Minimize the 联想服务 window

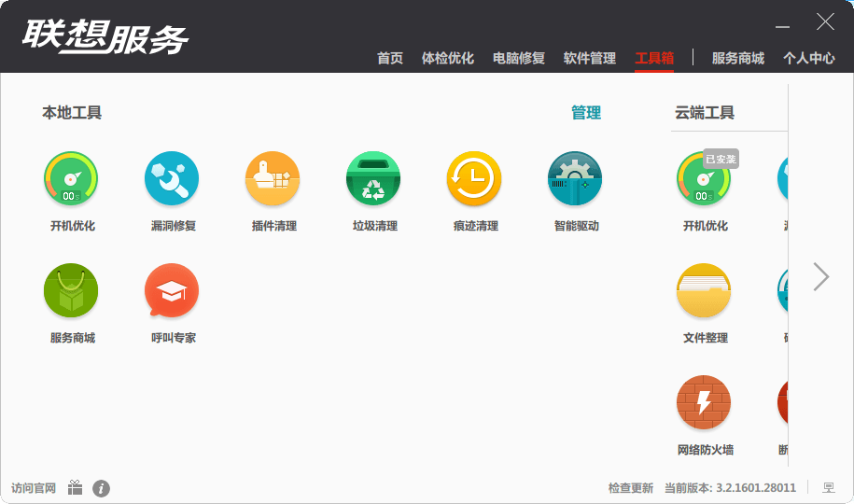click(x=783, y=27)
